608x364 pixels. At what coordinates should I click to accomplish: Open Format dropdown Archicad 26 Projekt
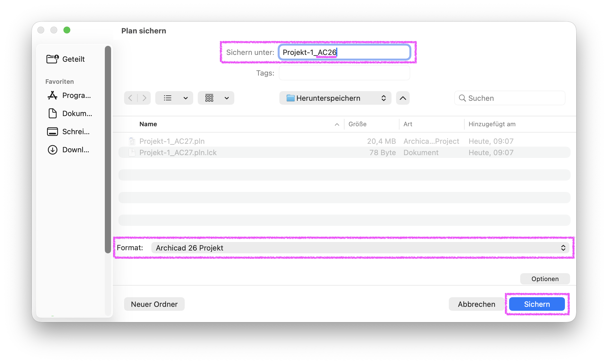click(x=360, y=248)
